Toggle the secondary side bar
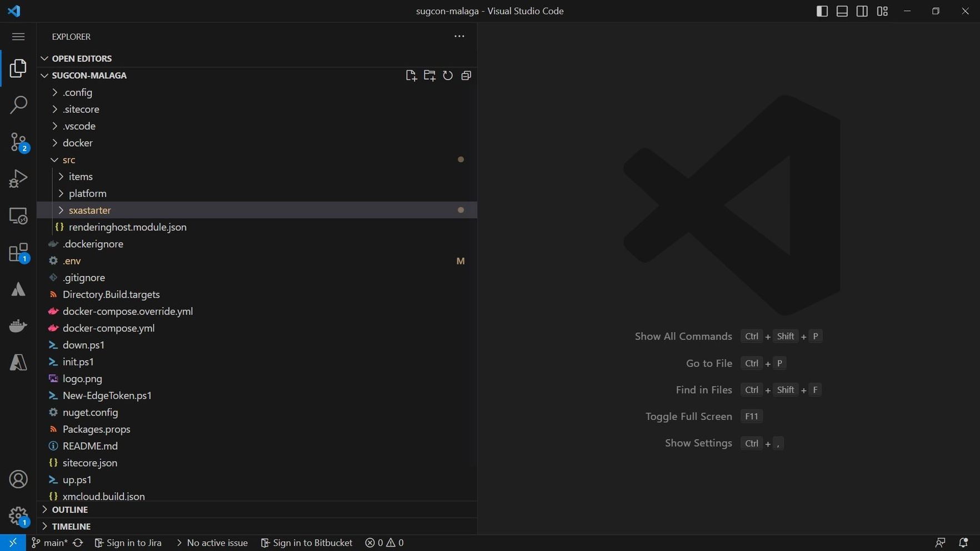980x551 pixels. click(862, 11)
